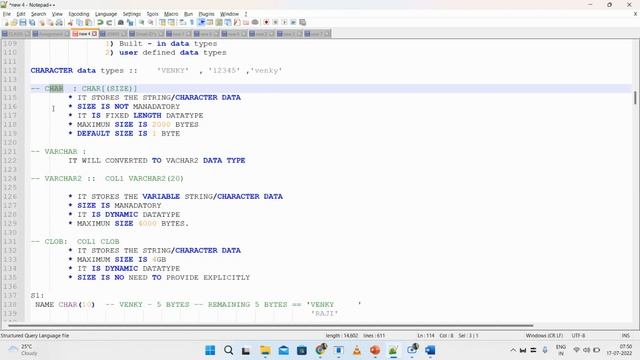The image size is (640, 360).
Task: Open the View menu
Action: (x=57, y=14)
